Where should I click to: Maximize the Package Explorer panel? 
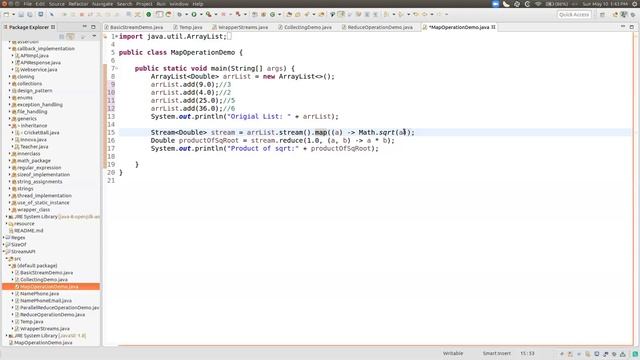pyautogui.click(x=93, y=27)
